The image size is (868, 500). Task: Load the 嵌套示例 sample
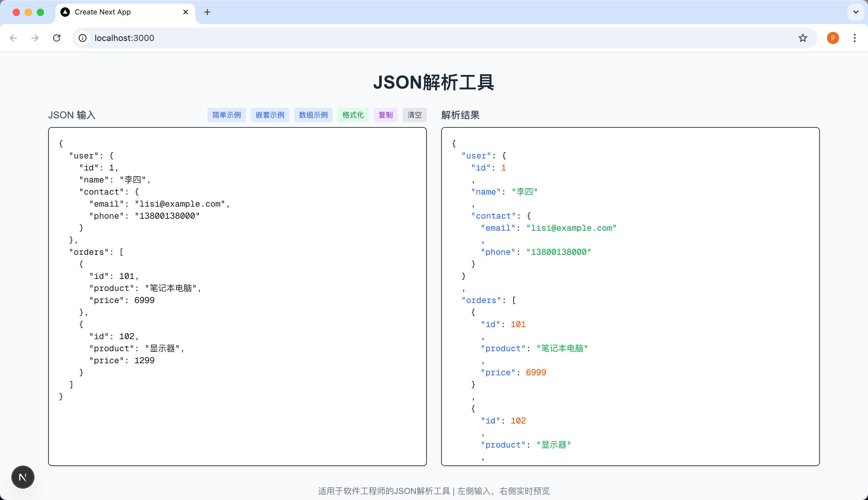(270, 115)
